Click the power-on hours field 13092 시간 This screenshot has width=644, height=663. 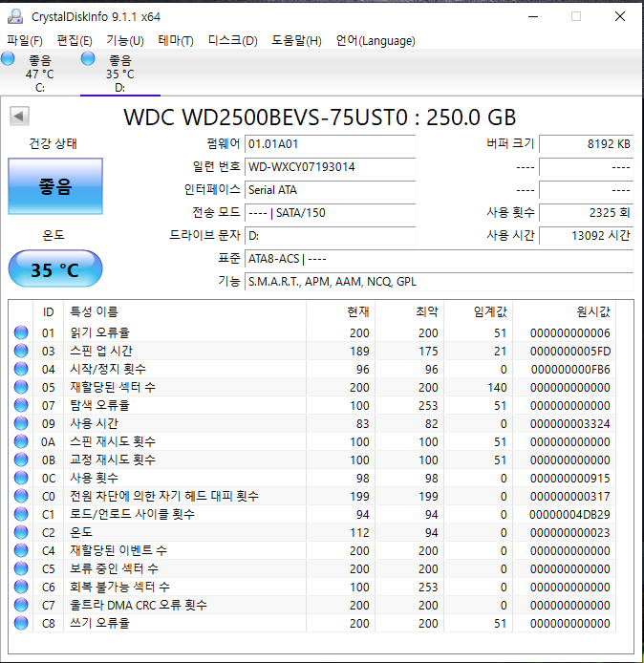click(586, 236)
